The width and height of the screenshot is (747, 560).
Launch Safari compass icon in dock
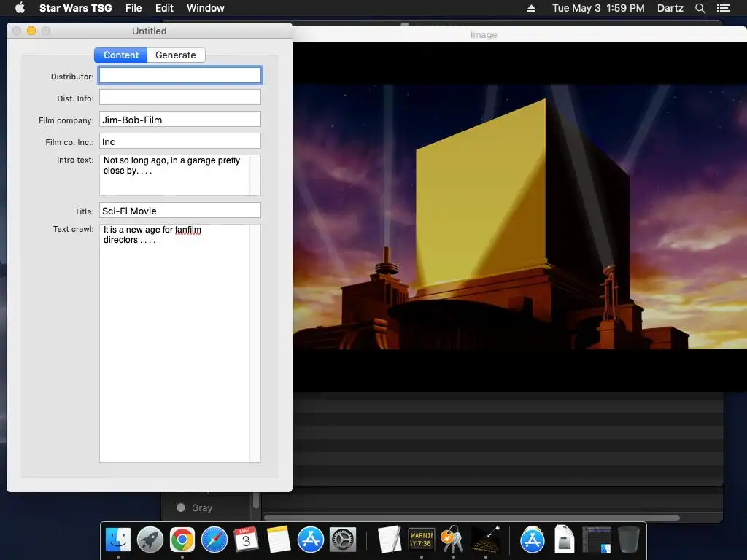[214, 540]
